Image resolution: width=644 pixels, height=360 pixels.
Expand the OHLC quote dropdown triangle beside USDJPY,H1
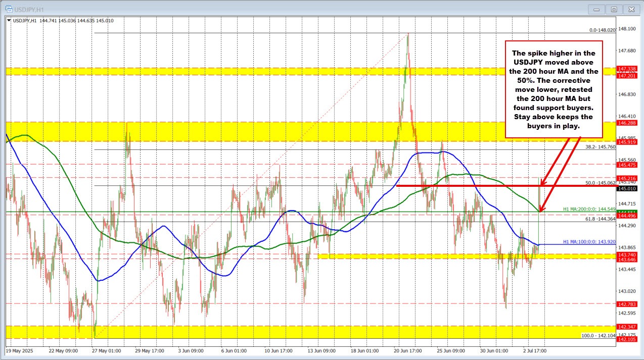(x=8, y=21)
